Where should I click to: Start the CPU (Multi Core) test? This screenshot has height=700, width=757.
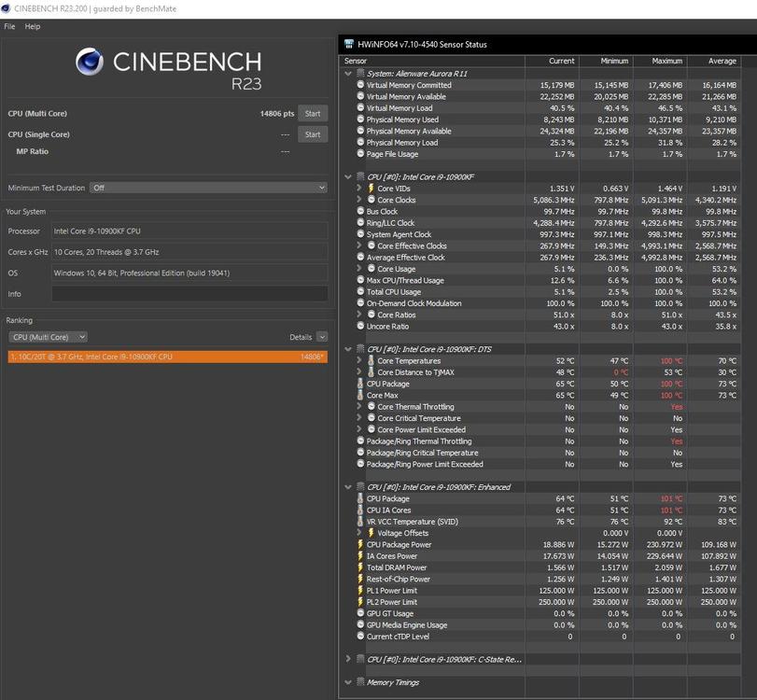tap(313, 114)
